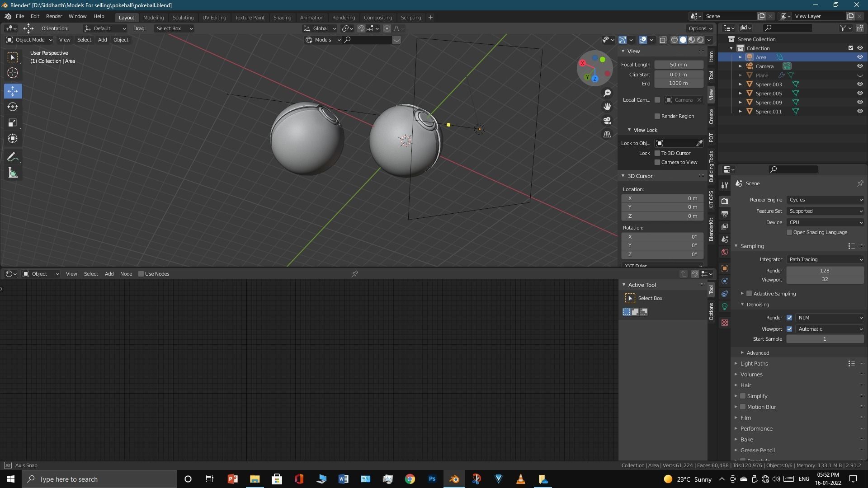Click the Render samples field
The width and height of the screenshot is (868, 488).
[825, 271]
